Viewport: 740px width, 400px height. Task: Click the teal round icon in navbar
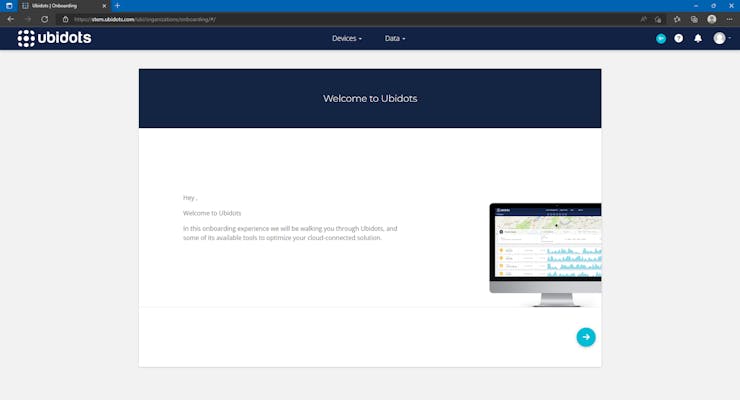(661, 39)
